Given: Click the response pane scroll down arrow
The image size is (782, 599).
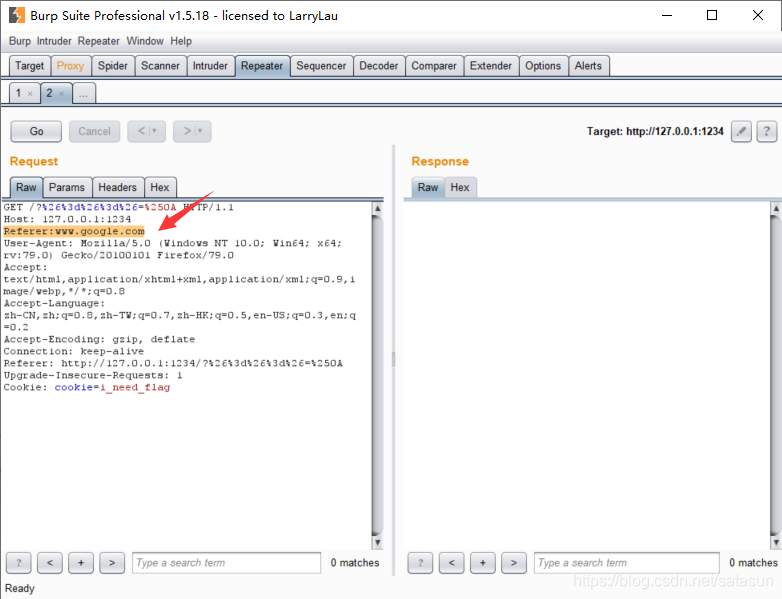Looking at the screenshot, I should [776, 543].
